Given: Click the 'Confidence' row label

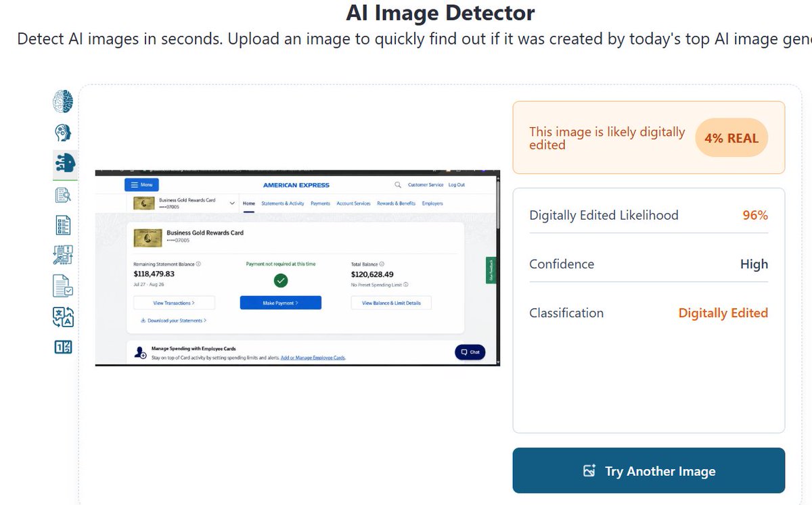Looking at the screenshot, I should point(562,264).
